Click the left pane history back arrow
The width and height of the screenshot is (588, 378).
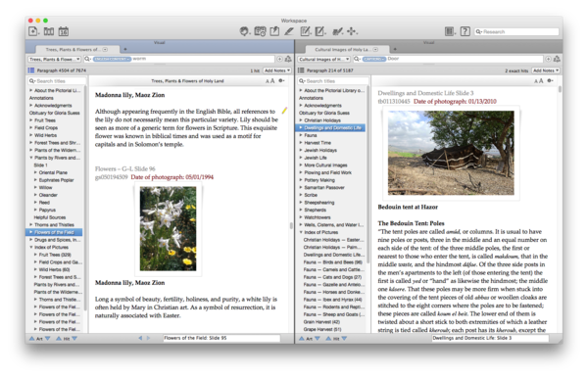(140, 338)
